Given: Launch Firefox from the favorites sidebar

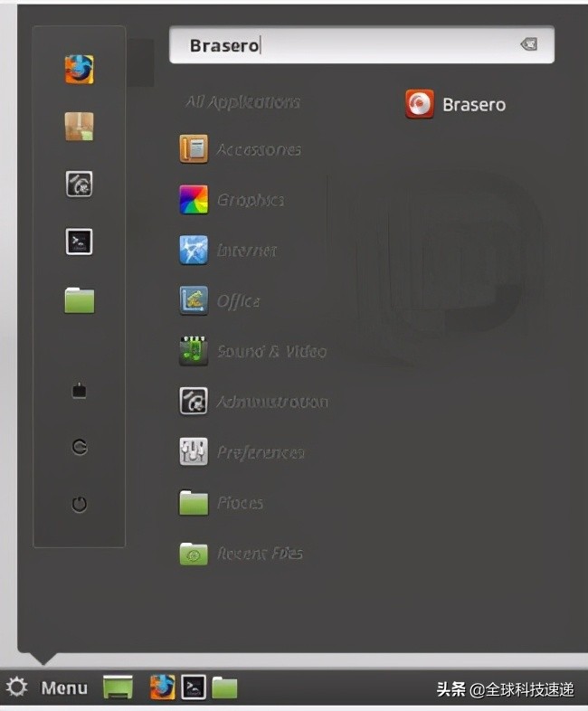Looking at the screenshot, I should coord(80,70).
